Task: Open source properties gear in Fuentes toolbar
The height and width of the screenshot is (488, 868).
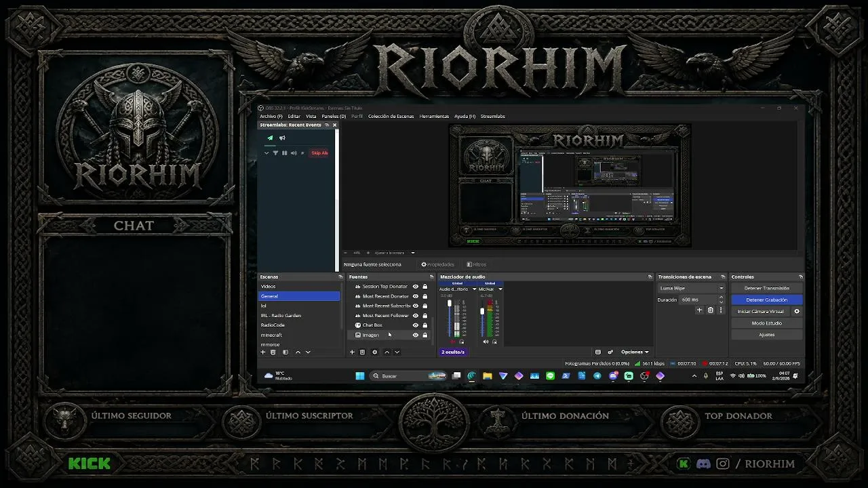Action: tap(374, 352)
